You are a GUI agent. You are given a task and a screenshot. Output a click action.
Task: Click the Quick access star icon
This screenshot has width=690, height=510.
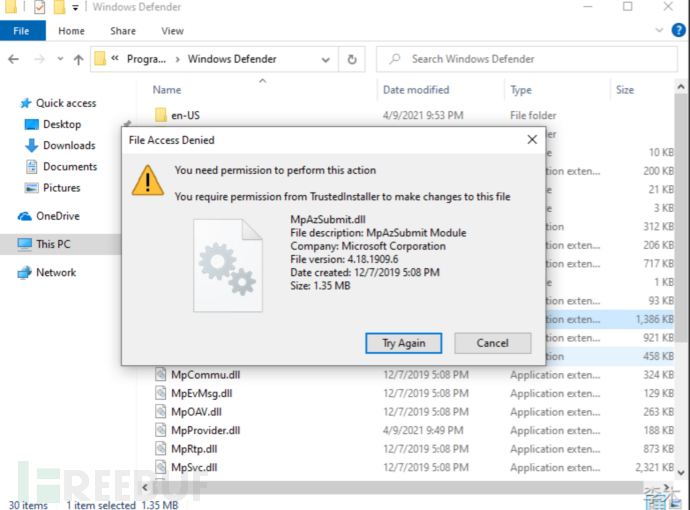26,103
